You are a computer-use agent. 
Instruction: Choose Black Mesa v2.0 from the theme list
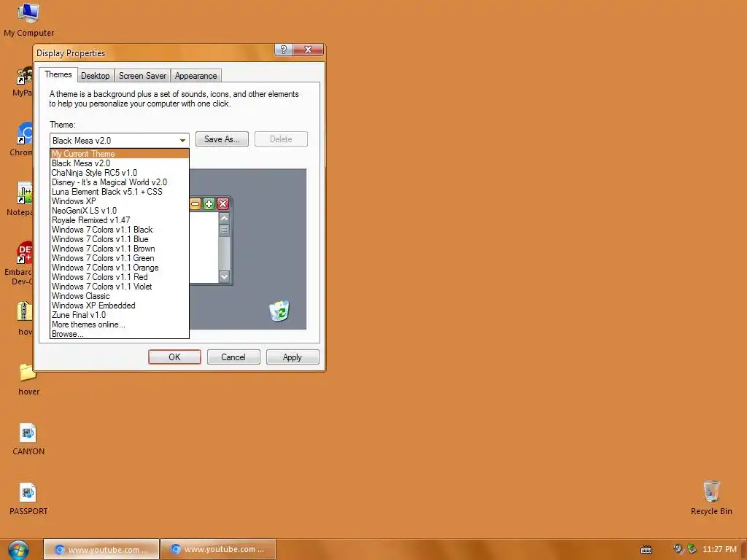click(x=120, y=163)
